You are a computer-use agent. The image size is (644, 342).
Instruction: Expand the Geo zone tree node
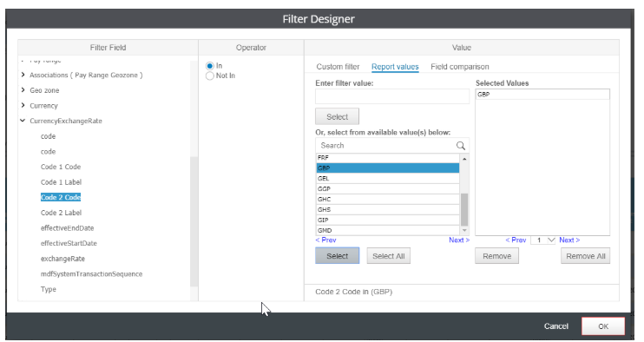[x=23, y=90]
